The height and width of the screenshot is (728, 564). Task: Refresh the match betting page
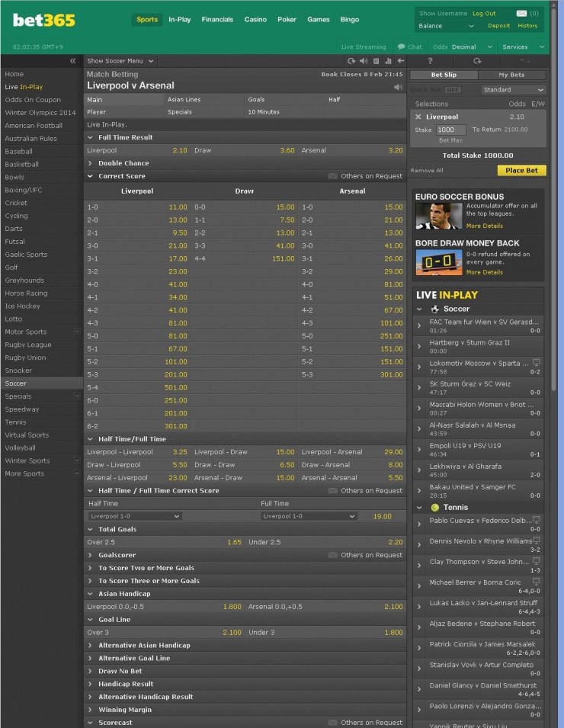(x=351, y=61)
